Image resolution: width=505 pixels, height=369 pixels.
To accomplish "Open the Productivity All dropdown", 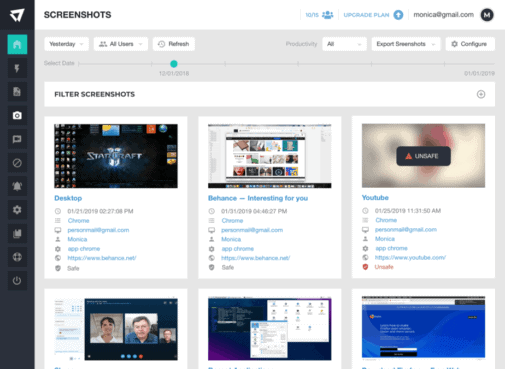I will click(344, 44).
